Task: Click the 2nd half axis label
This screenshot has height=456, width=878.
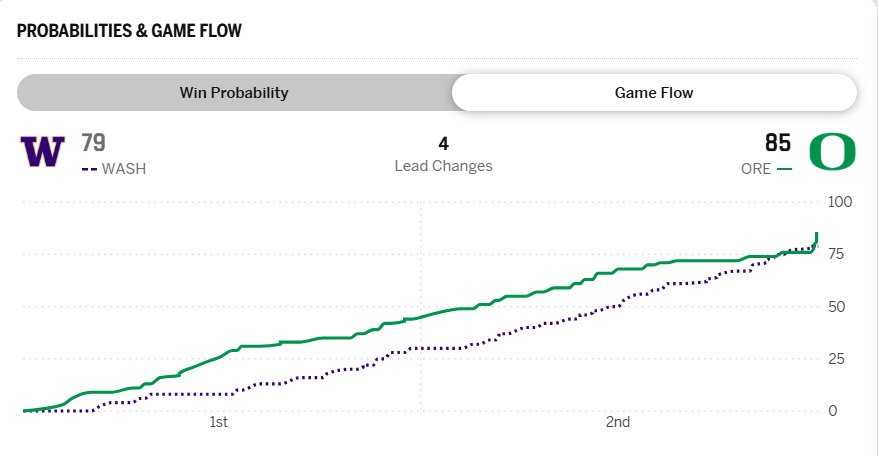Action: tap(617, 422)
